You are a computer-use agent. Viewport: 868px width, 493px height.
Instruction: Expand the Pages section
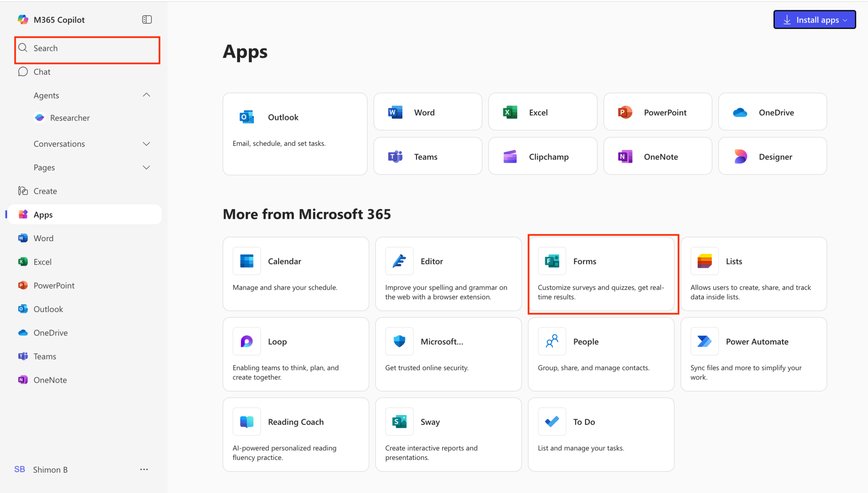(146, 167)
